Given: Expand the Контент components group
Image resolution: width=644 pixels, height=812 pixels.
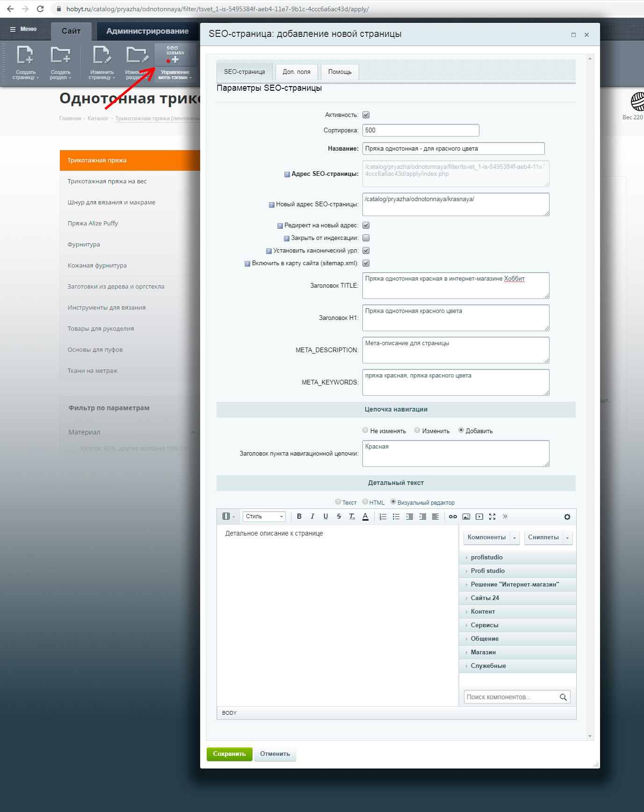Looking at the screenshot, I should pos(483,611).
